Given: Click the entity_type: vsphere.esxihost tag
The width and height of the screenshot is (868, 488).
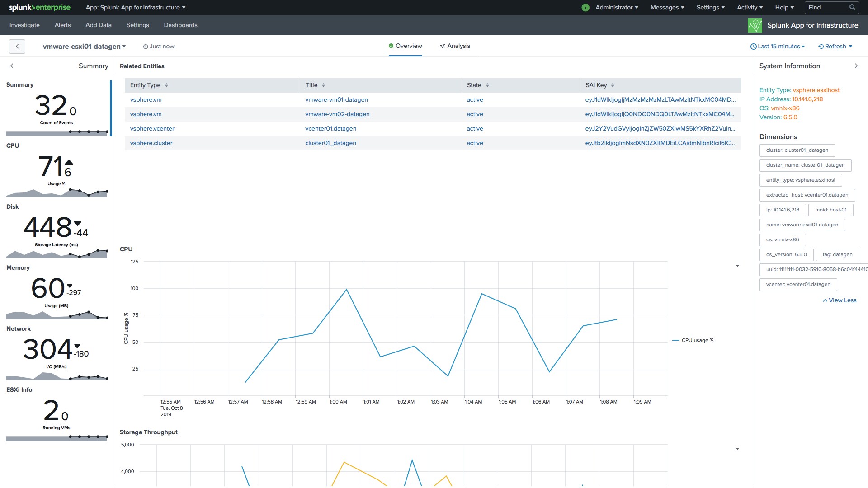Looking at the screenshot, I should click(801, 180).
